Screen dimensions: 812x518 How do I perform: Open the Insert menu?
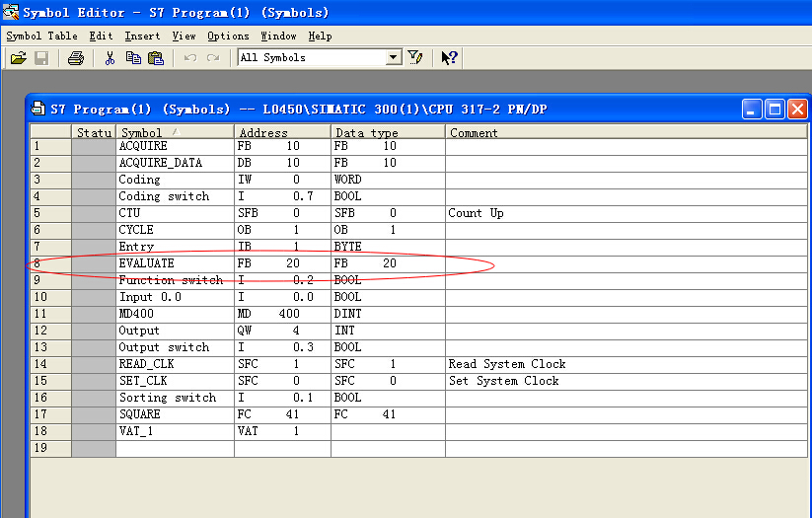142,36
